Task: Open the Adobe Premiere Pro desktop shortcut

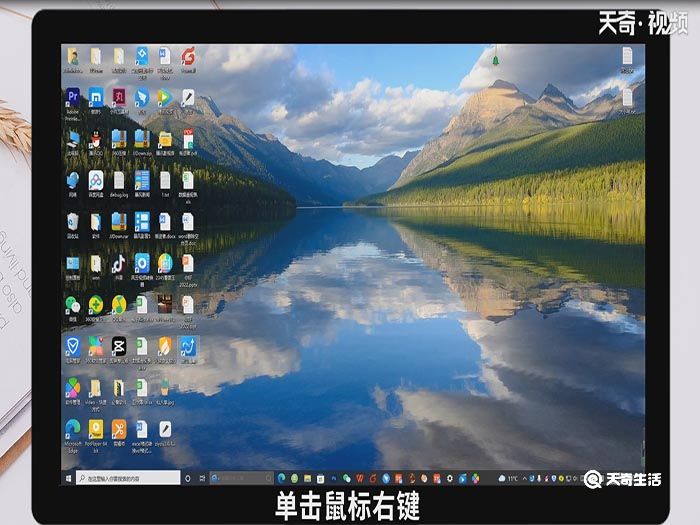Action: pyautogui.click(x=73, y=97)
